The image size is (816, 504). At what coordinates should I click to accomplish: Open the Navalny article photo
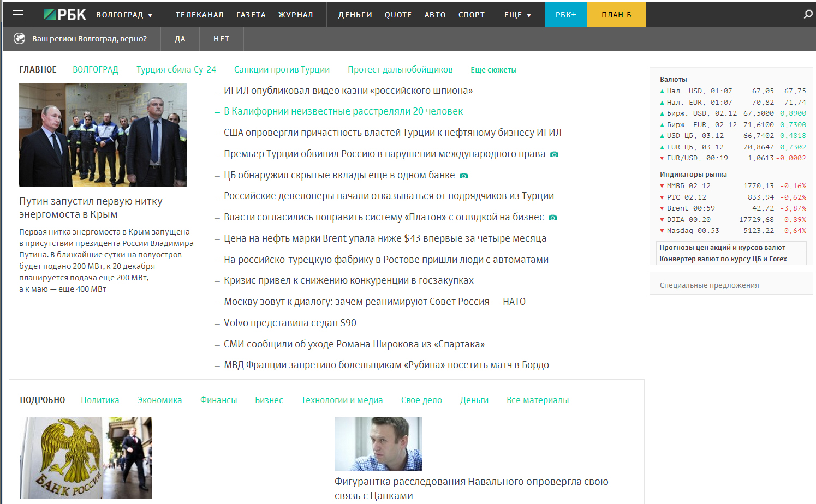[378, 444]
